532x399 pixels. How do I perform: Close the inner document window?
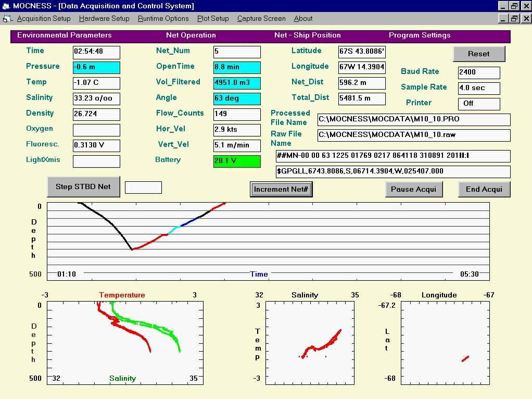[526, 18]
